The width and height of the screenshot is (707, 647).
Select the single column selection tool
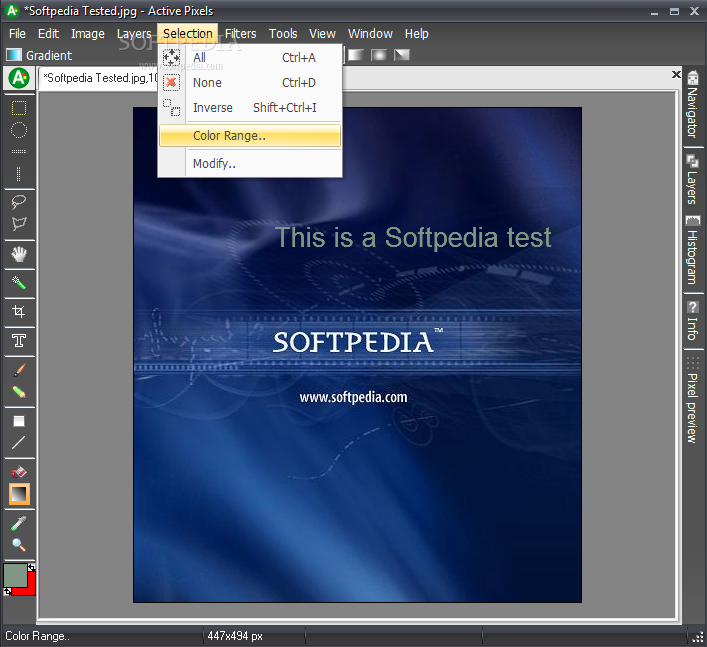(x=18, y=174)
